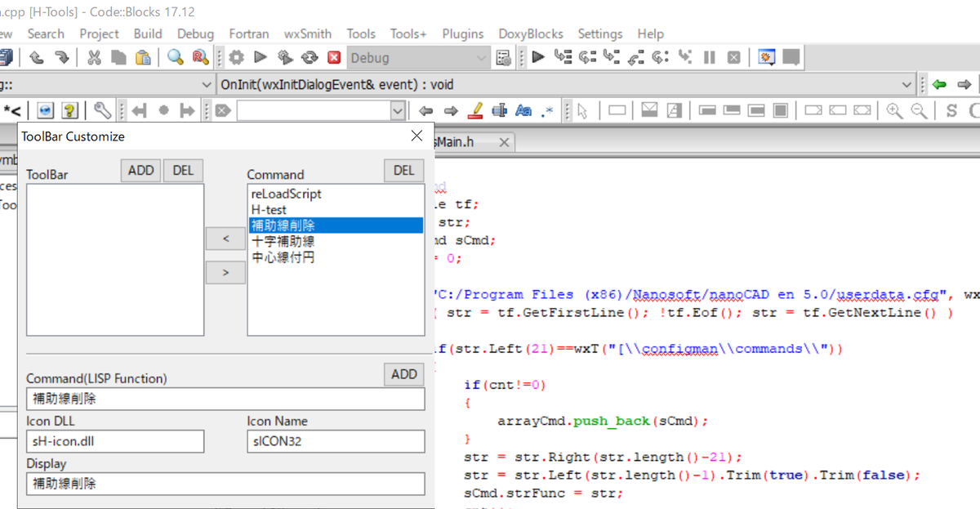
Task: Switch to the sMain.h editor tab
Action: (474, 142)
